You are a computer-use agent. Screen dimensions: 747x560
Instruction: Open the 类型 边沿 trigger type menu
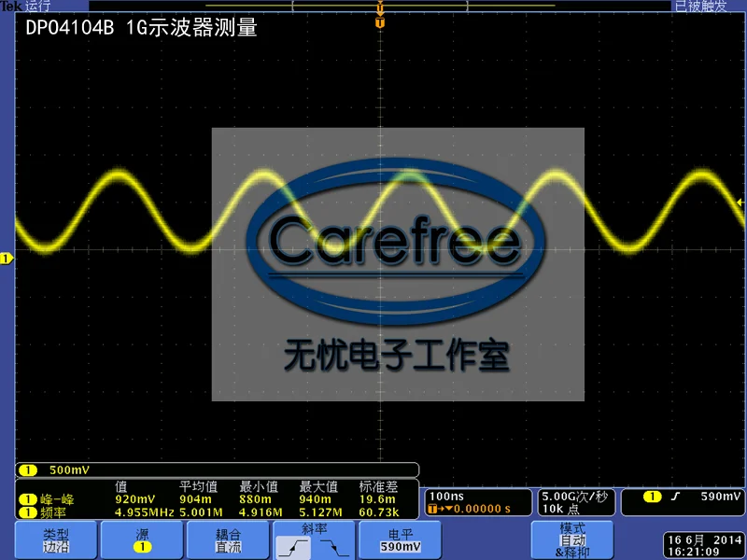[x=56, y=540]
